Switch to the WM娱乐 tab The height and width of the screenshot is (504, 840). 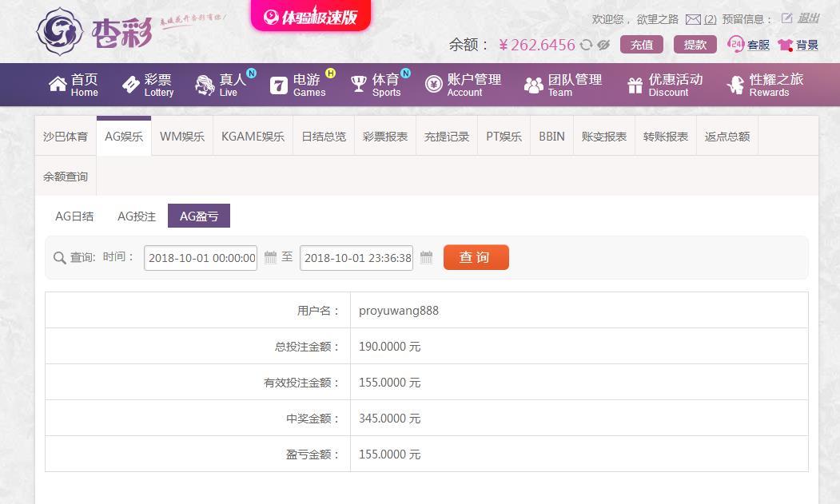(x=181, y=137)
